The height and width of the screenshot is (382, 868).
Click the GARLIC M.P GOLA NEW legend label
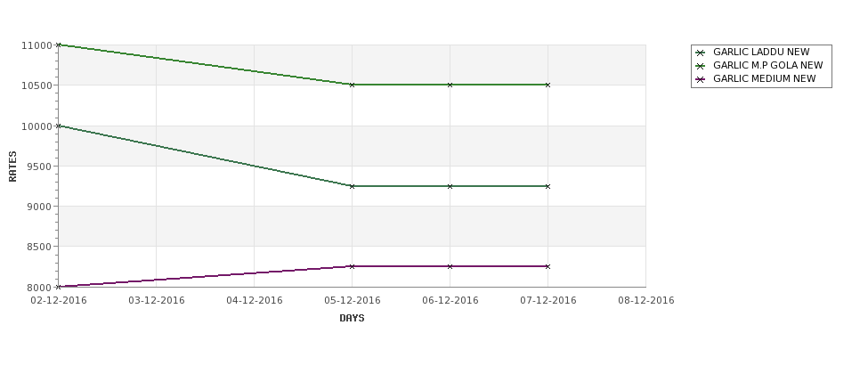point(767,65)
